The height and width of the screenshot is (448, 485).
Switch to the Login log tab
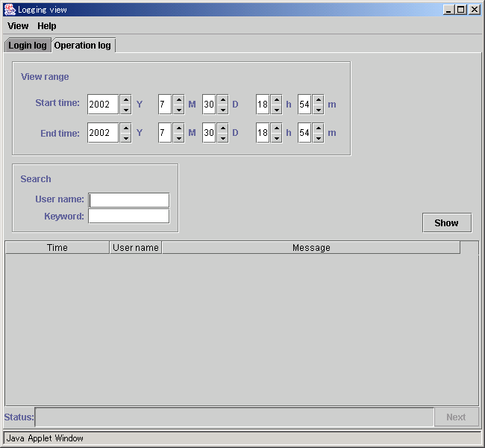(28, 46)
